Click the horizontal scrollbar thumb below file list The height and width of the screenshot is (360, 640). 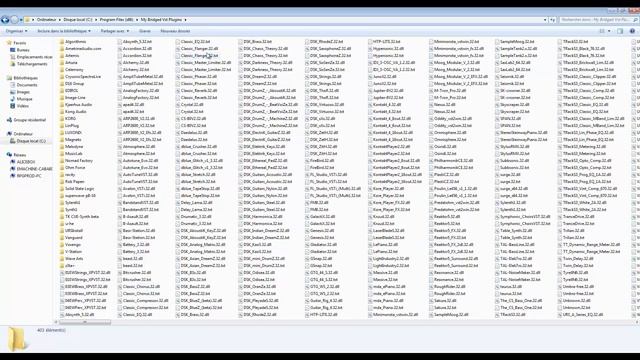[x=85, y=322]
